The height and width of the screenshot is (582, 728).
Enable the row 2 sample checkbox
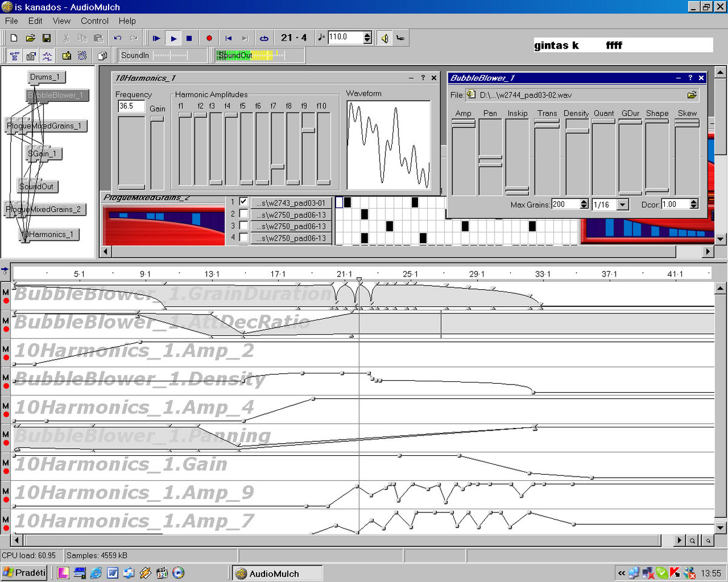coord(243,214)
